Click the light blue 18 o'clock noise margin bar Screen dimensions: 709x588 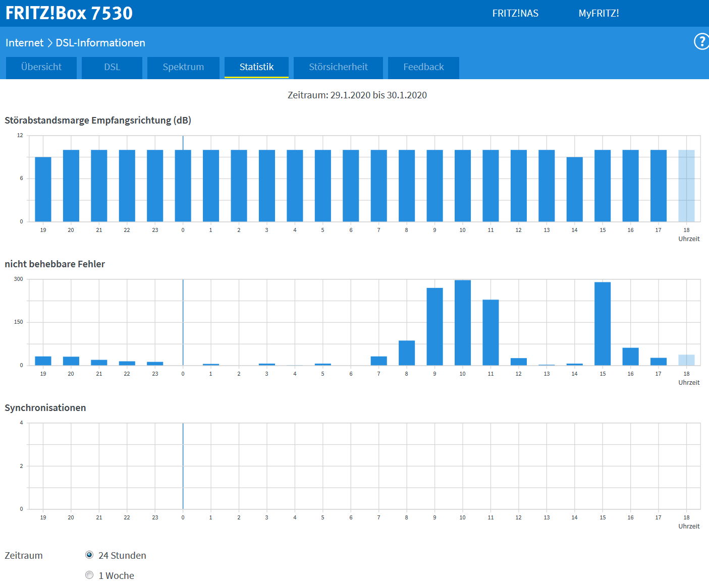coord(686,186)
